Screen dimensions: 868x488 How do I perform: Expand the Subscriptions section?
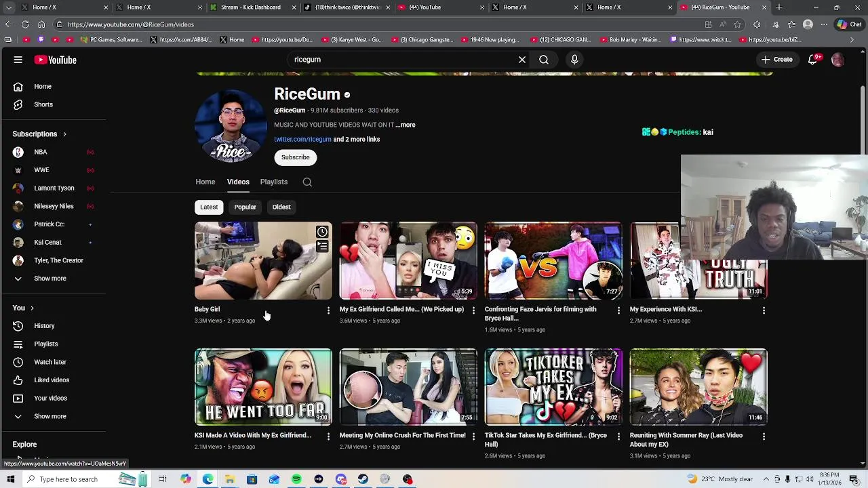click(x=40, y=134)
